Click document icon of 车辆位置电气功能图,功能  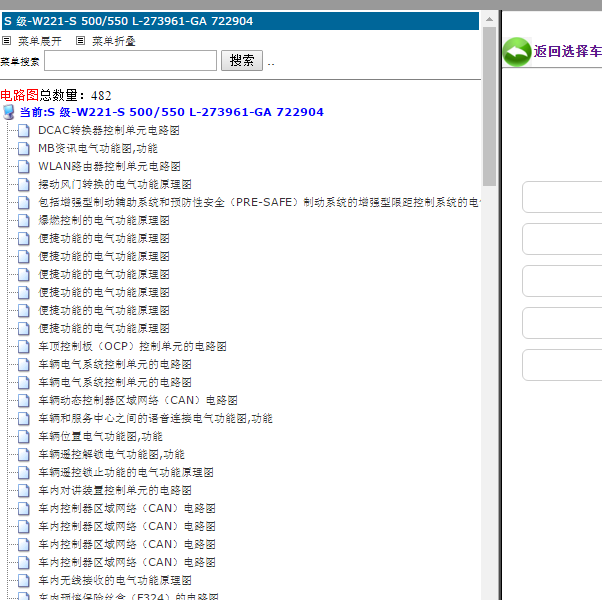23,436
